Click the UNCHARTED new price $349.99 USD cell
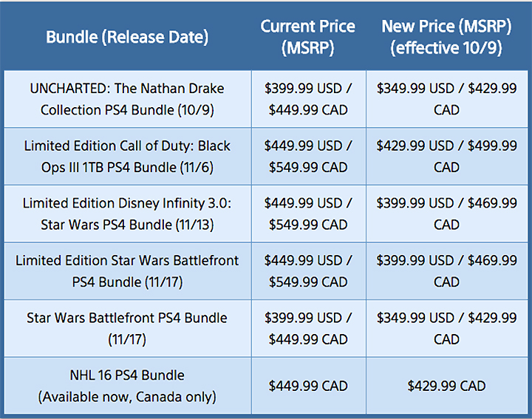The height and width of the screenshot is (419, 532). pyautogui.click(x=447, y=99)
